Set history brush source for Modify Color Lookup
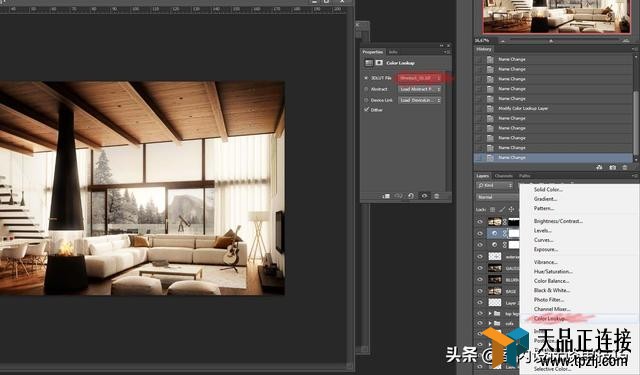Image resolution: width=640 pixels, height=375 pixels. (479, 109)
